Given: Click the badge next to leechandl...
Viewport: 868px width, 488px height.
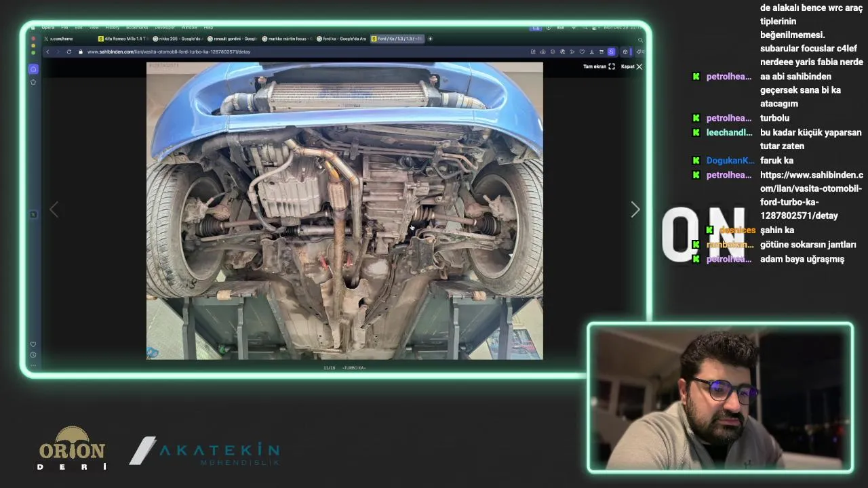Looking at the screenshot, I should [x=696, y=132].
